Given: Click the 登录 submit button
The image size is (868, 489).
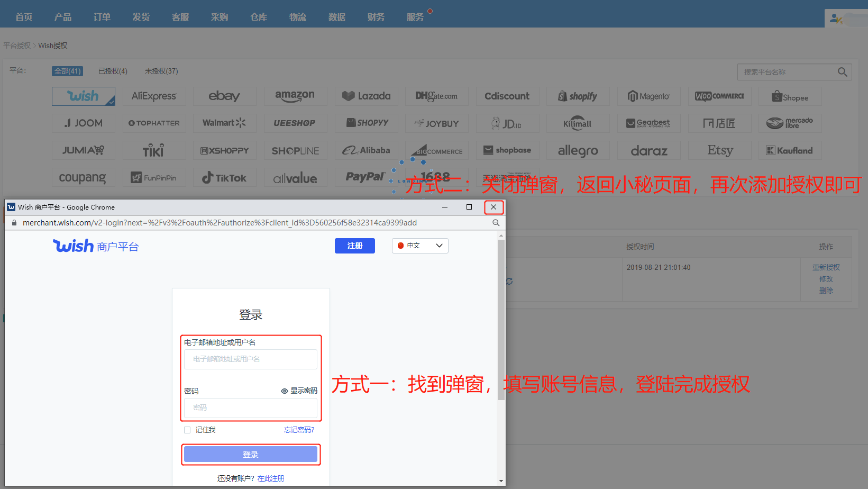Looking at the screenshot, I should tap(251, 455).
